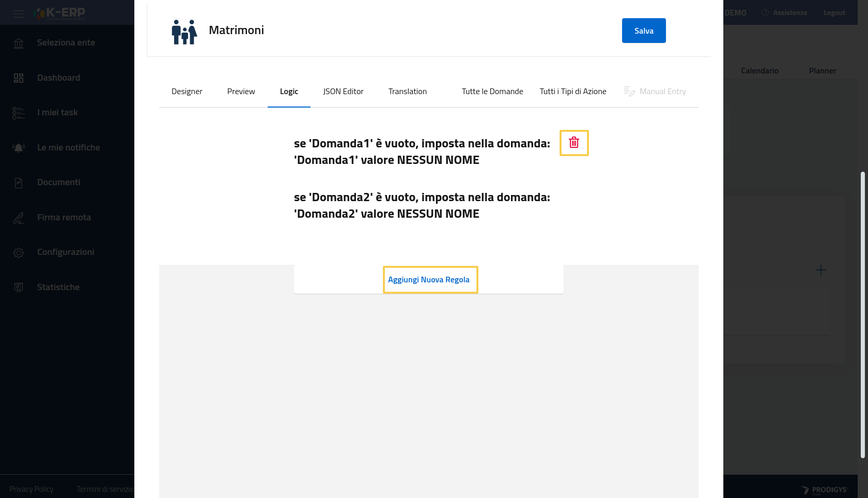The height and width of the screenshot is (498, 868).
Task: Click the plus icon on right panel
Action: 820,270
